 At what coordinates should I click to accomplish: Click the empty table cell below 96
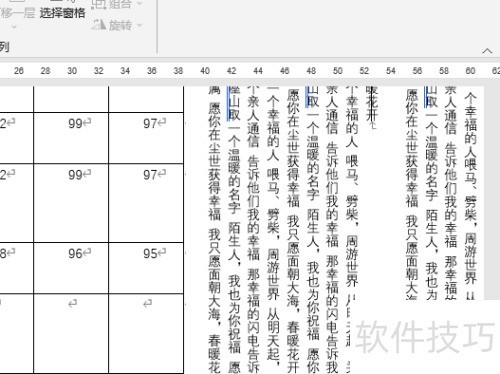71,334
